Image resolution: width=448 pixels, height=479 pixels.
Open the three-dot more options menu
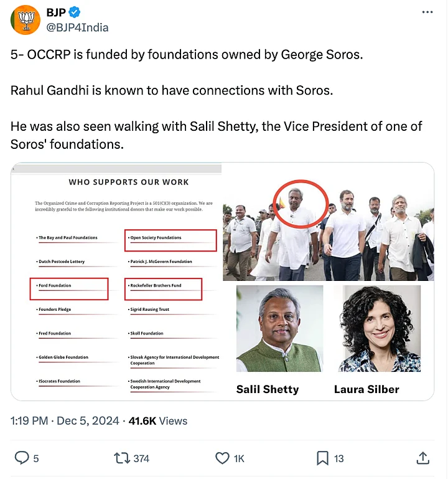click(x=427, y=12)
